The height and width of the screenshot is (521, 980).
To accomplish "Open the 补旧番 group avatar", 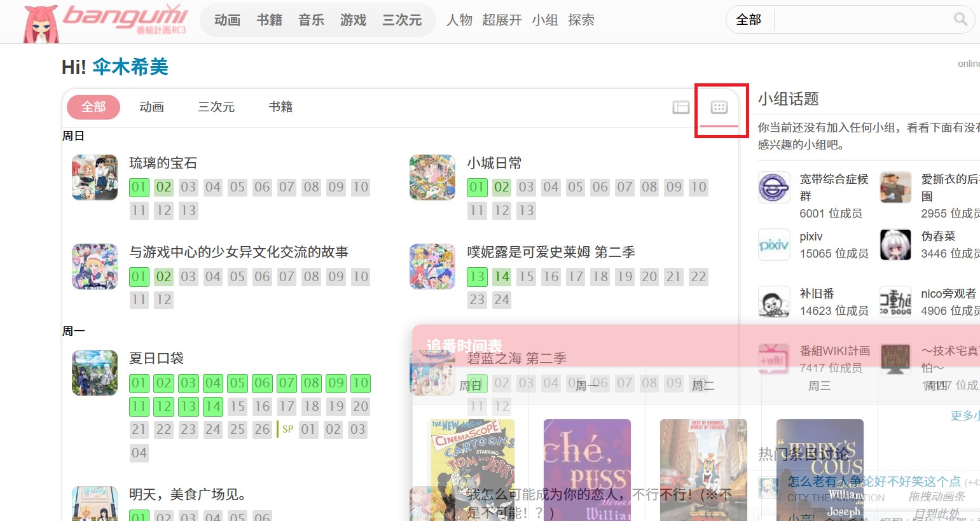I will (774, 302).
